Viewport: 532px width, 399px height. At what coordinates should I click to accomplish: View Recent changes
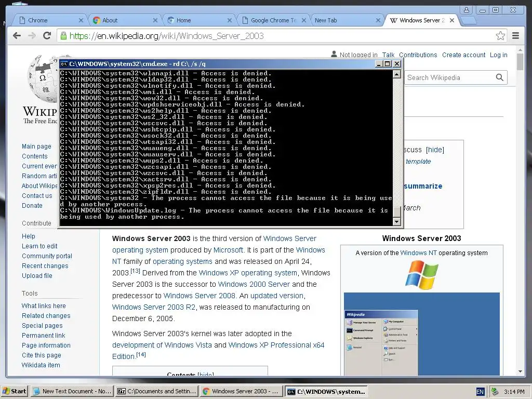(45, 265)
